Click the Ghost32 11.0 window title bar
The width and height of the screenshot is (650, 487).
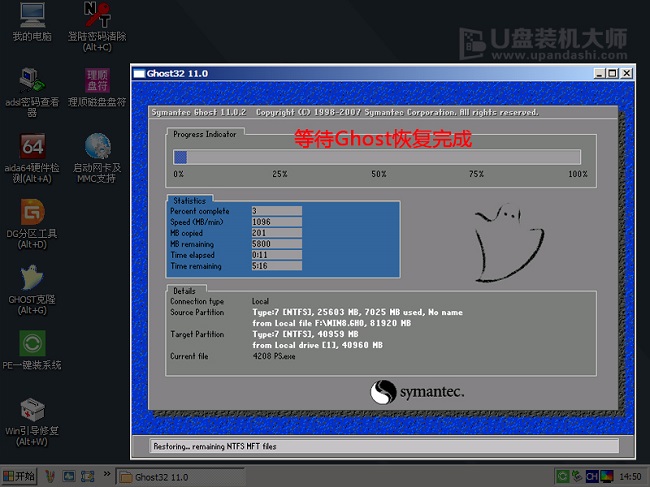pos(350,74)
